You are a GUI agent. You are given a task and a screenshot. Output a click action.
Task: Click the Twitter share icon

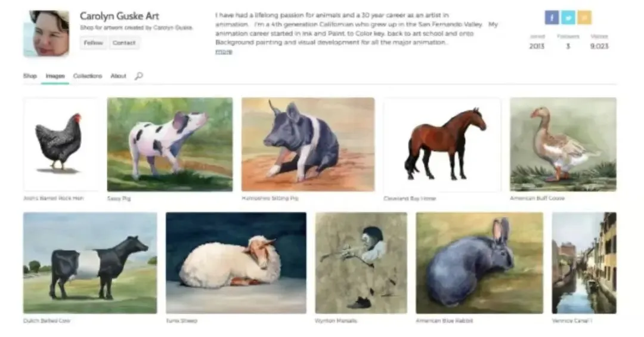568,18
